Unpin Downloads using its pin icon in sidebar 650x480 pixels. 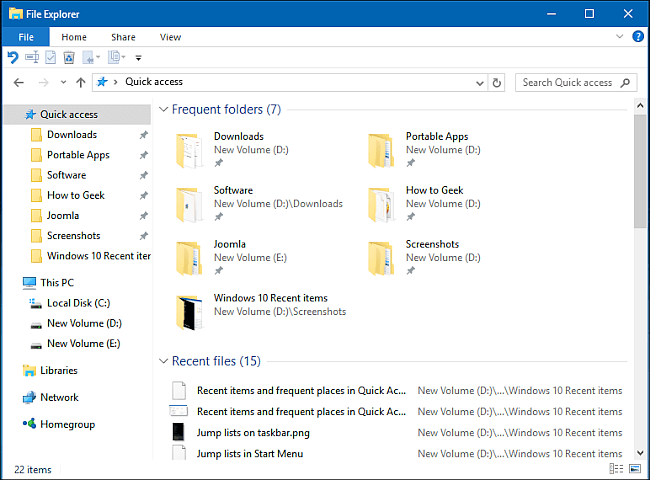tap(143, 135)
